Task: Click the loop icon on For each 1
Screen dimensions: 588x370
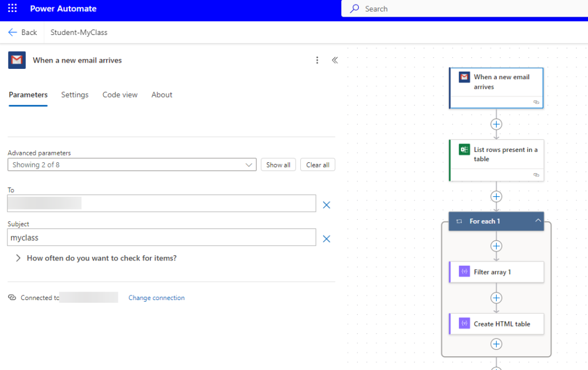Action: [x=459, y=221]
